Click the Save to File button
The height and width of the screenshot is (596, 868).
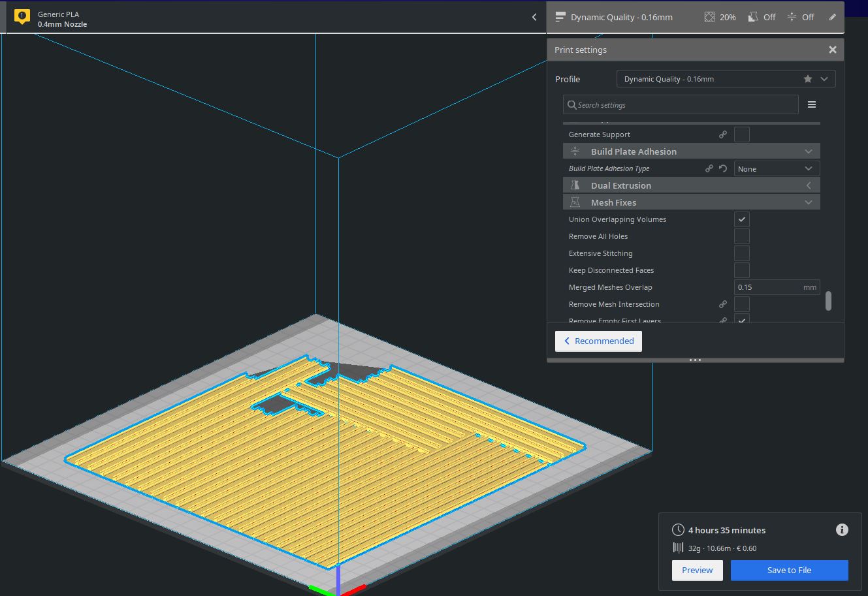[x=789, y=570]
